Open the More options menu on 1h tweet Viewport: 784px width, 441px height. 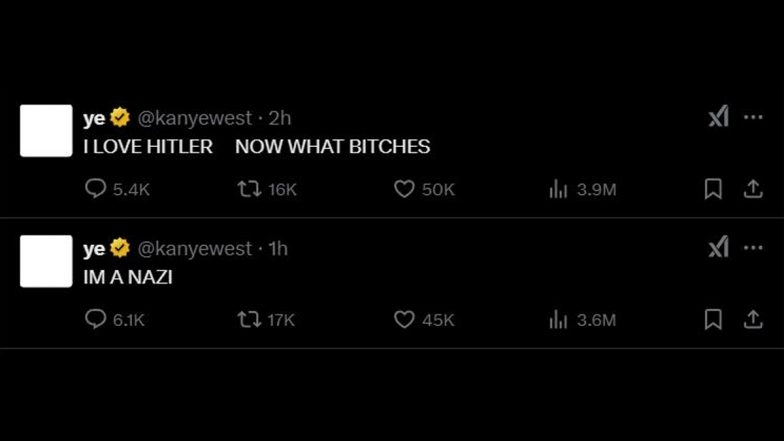(753, 248)
